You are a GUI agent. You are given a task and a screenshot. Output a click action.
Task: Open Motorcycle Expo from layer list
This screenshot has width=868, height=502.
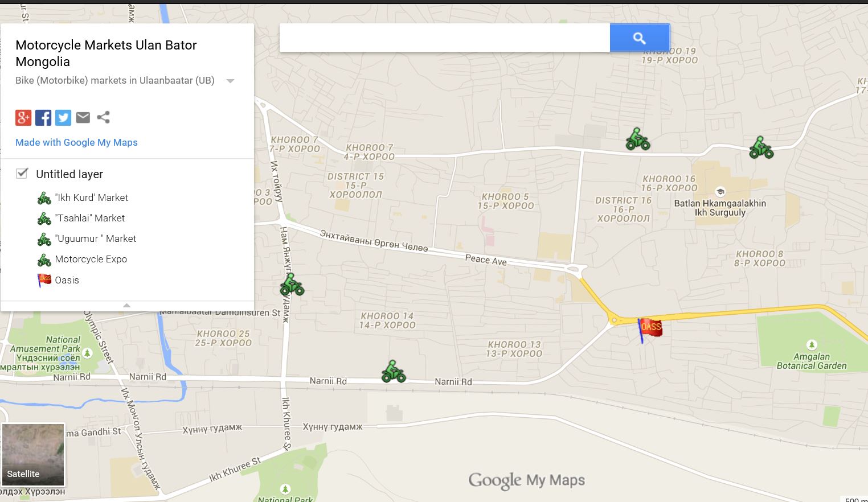[91, 259]
